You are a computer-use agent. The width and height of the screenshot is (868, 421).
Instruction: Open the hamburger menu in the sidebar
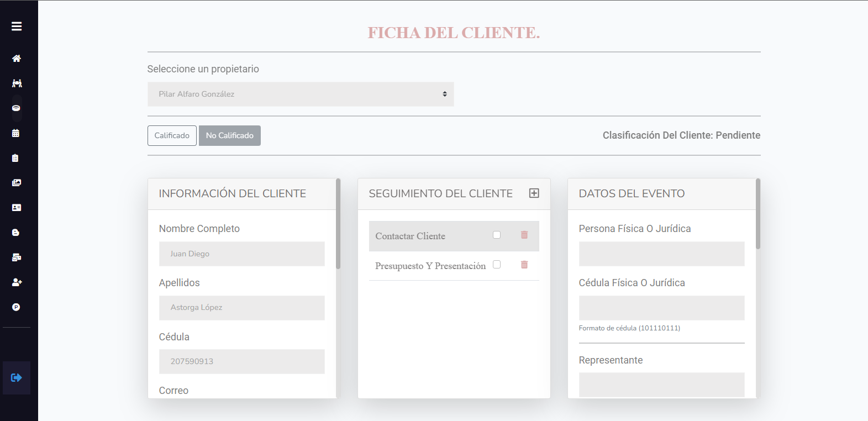click(x=17, y=26)
